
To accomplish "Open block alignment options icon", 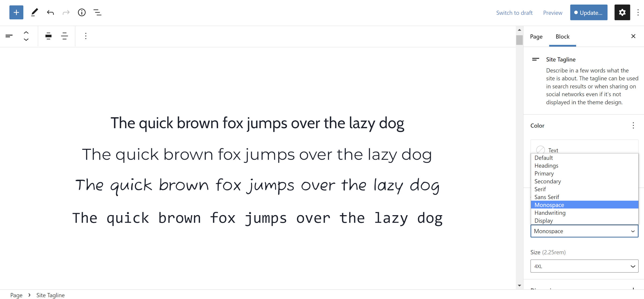I will pos(49,36).
